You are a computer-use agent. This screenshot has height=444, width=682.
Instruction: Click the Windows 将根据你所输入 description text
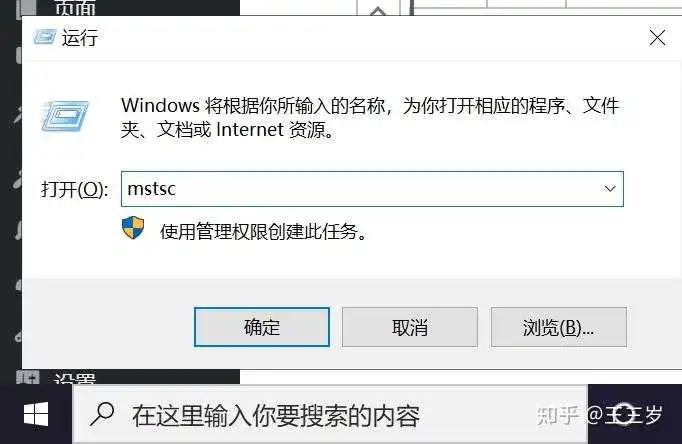point(370,117)
